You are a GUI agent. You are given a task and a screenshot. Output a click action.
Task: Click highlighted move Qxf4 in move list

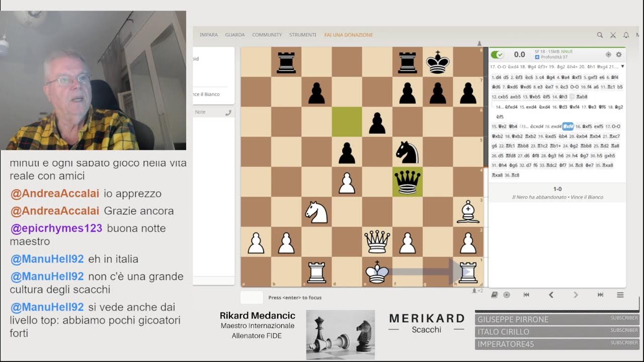pos(568,126)
